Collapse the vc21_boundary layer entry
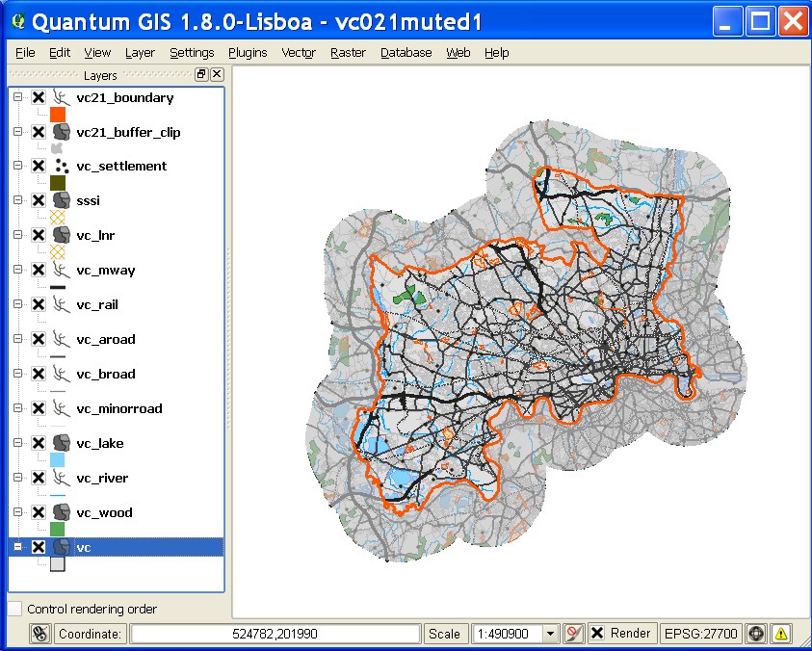Screen dimensions: 812x651 pyautogui.click(x=16, y=97)
